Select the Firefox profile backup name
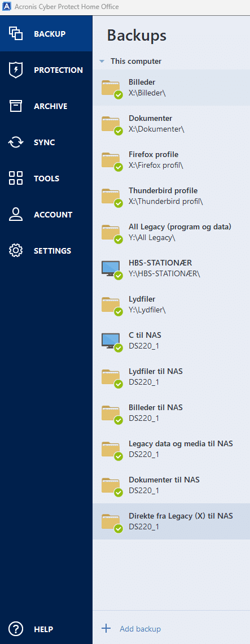 point(153,154)
